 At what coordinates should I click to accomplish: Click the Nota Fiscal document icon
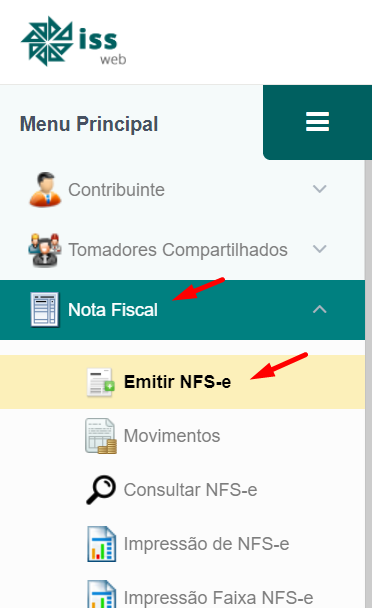(45, 309)
